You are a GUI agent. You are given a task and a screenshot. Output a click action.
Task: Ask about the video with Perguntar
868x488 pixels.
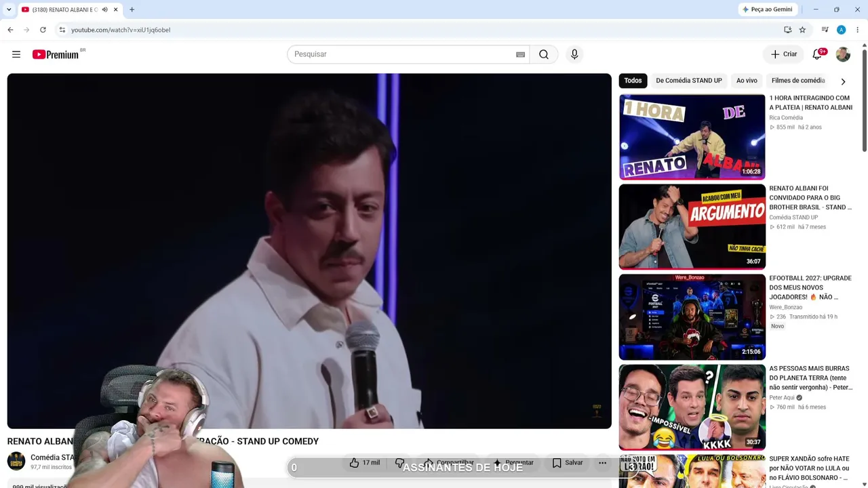point(513,463)
